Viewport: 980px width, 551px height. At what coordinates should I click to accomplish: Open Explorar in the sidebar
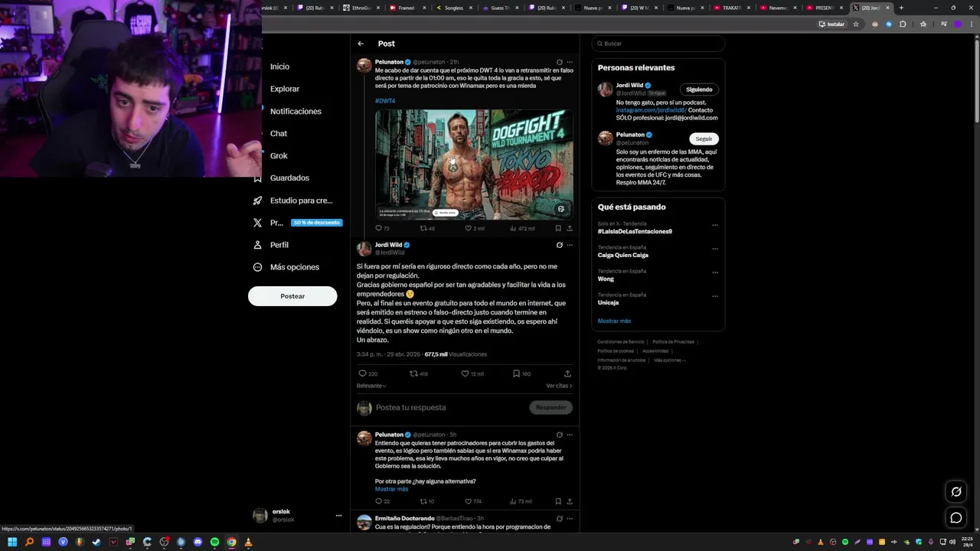tap(284, 89)
